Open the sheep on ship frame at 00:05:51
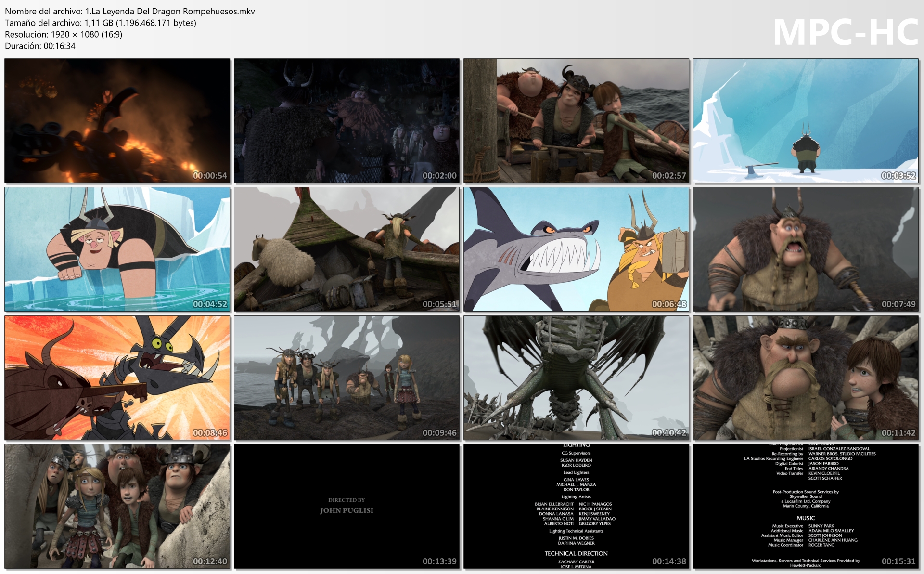The image size is (924, 574). [347, 249]
